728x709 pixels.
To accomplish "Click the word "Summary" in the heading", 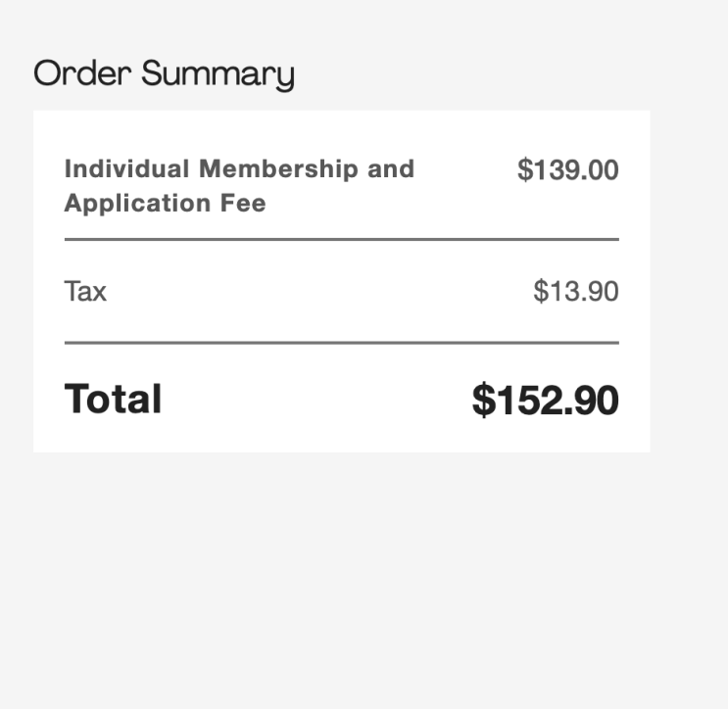I will coord(218,74).
